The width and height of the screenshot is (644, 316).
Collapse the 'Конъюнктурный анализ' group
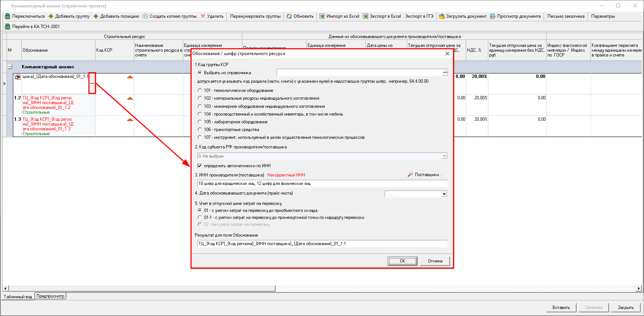pyautogui.click(x=10, y=67)
